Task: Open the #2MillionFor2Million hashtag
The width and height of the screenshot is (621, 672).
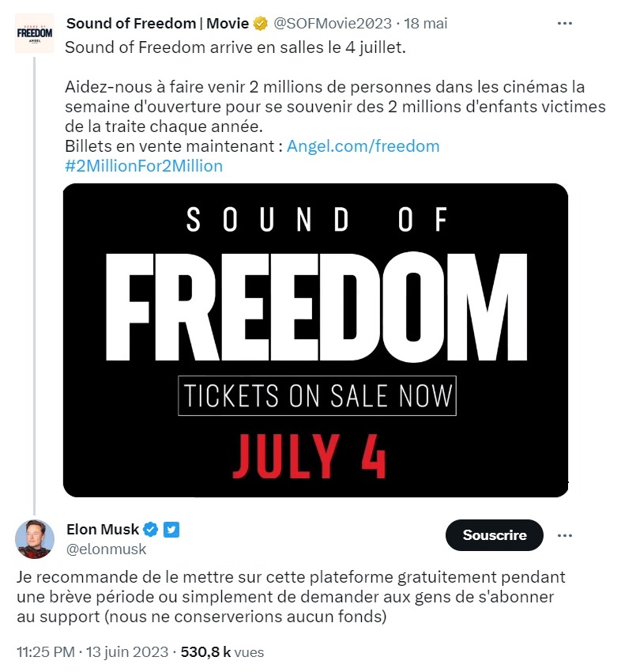Action: pyautogui.click(x=144, y=166)
